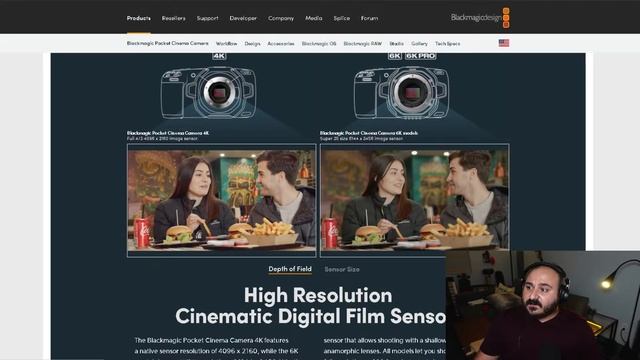Click the 6K camera badge
The height and width of the screenshot is (360, 640).
pyautogui.click(x=395, y=56)
